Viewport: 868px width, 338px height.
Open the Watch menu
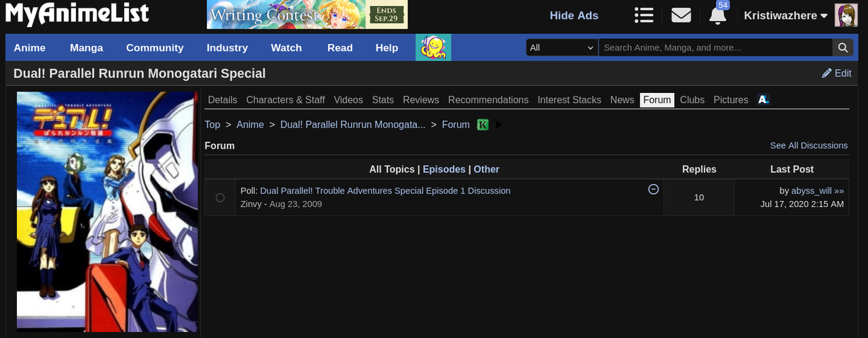pyautogui.click(x=286, y=48)
